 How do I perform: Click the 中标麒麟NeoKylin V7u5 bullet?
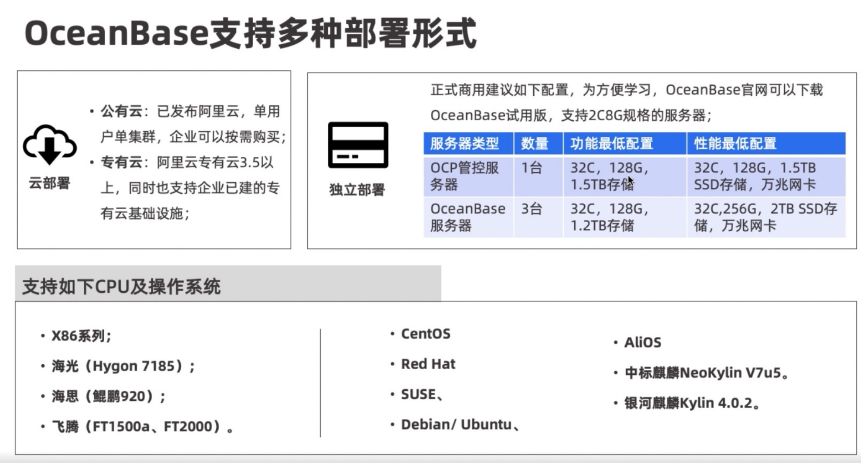(706, 373)
